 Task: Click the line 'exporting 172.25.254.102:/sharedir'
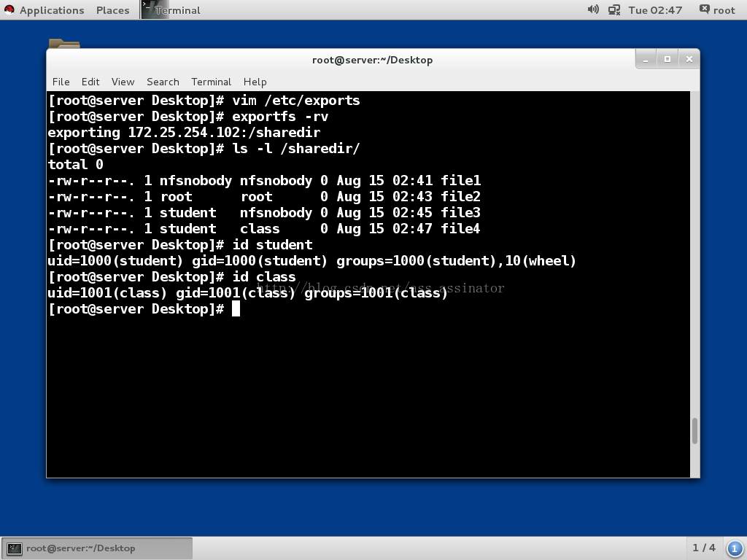[x=184, y=133]
